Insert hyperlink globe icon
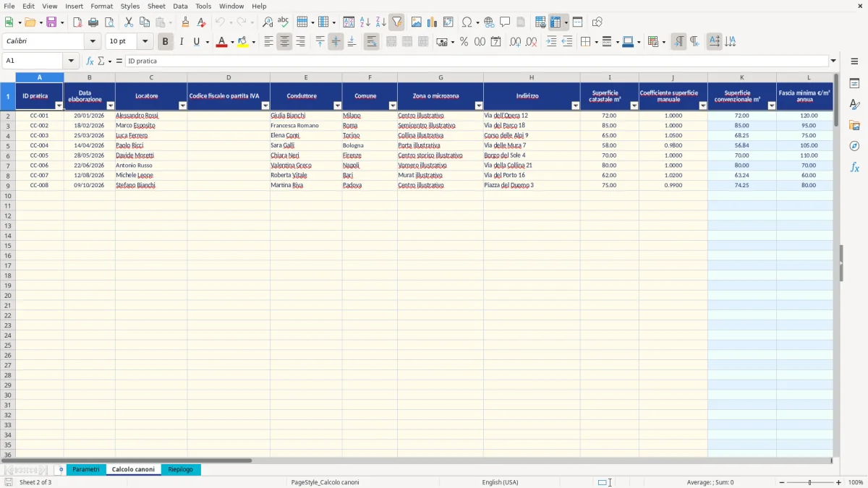The width and height of the screenshot is (868, 488). pos(489,22)
